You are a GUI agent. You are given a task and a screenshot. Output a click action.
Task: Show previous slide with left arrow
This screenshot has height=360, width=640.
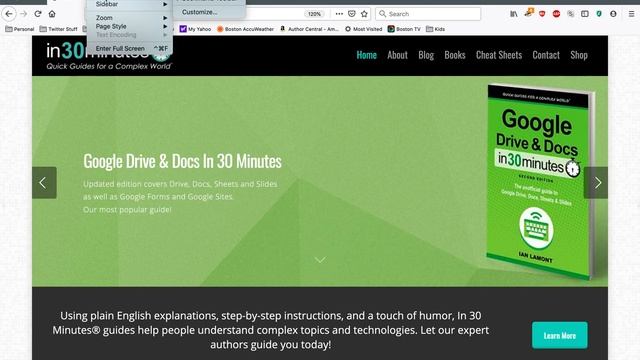[44, 182]
